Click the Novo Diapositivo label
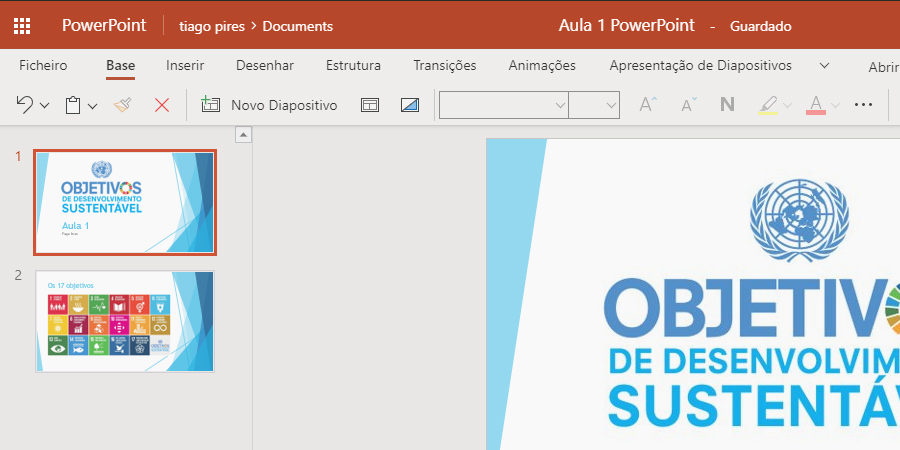The width and height of the screenshot is (900, 450). click(x=284, y=106)
